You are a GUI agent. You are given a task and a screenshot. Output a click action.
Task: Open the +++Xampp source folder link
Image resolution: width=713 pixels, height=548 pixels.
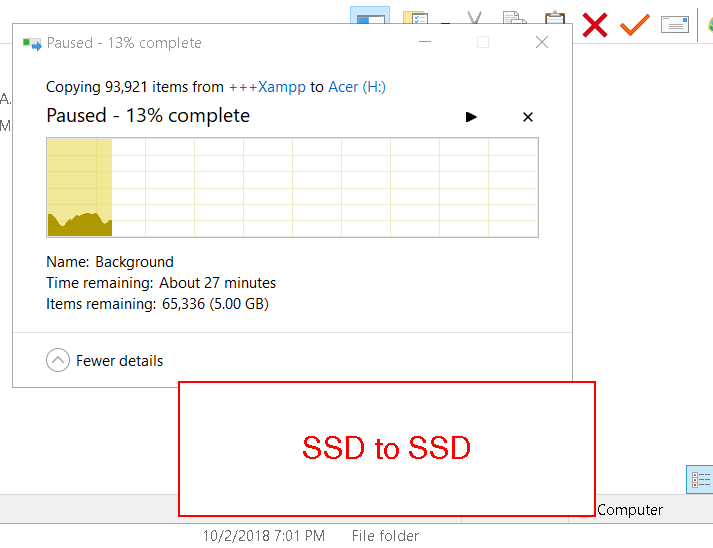pos(267,86)
